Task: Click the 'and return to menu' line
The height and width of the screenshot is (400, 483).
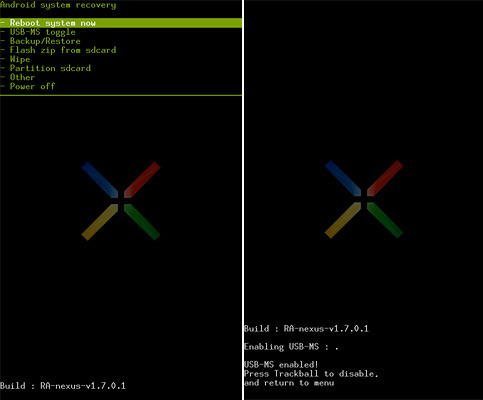Action: tap(289, 383)
